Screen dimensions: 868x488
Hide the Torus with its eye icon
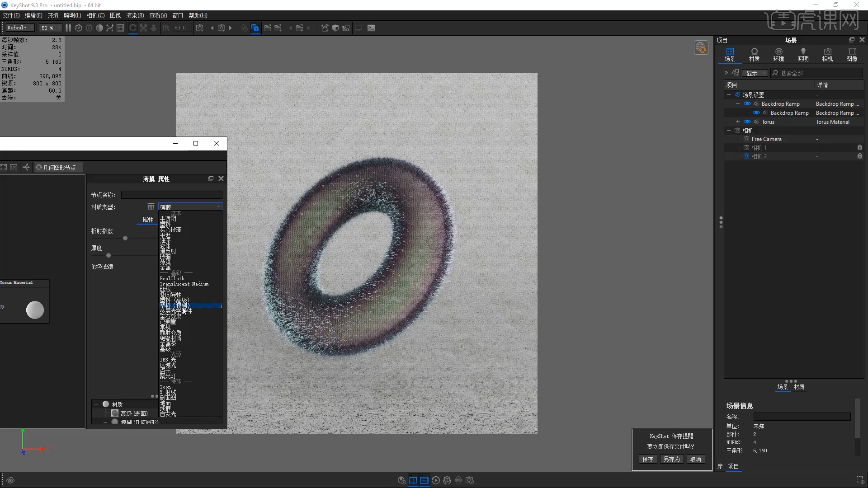coord(747,122)
